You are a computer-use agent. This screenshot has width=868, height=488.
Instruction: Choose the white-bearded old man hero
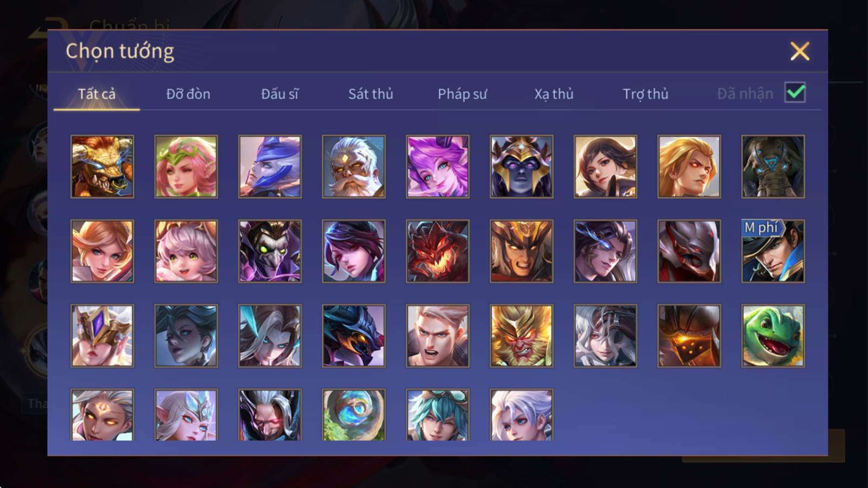click(x=353, y=166)
